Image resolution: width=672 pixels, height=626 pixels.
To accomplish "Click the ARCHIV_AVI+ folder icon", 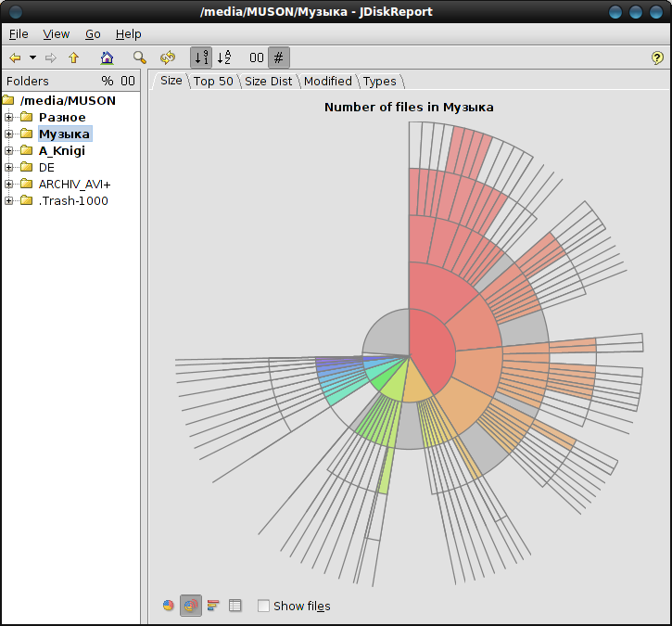I will pos(26,184).
